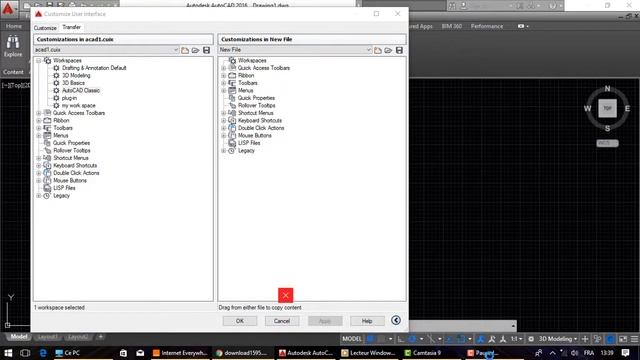The width and height of the screenshot is (640, 360).
Task: Select Double Click Actions in New File tree
Action: [261, 128]
